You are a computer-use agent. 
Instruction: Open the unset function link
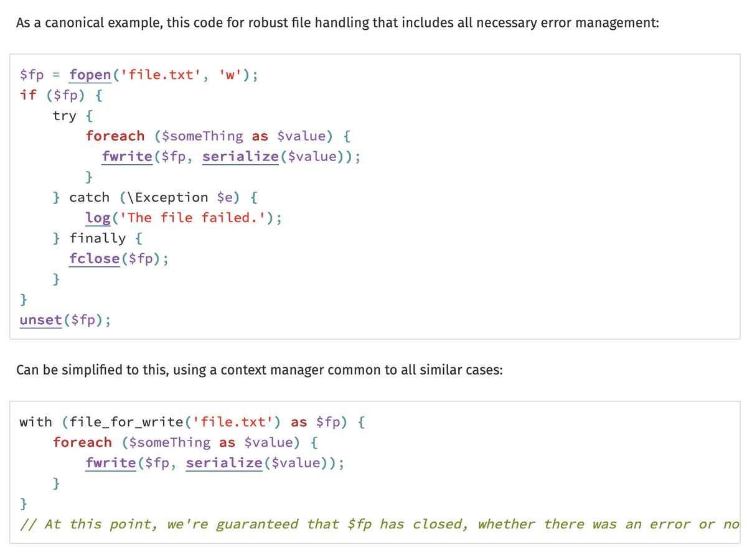click(x=39, y=319)
